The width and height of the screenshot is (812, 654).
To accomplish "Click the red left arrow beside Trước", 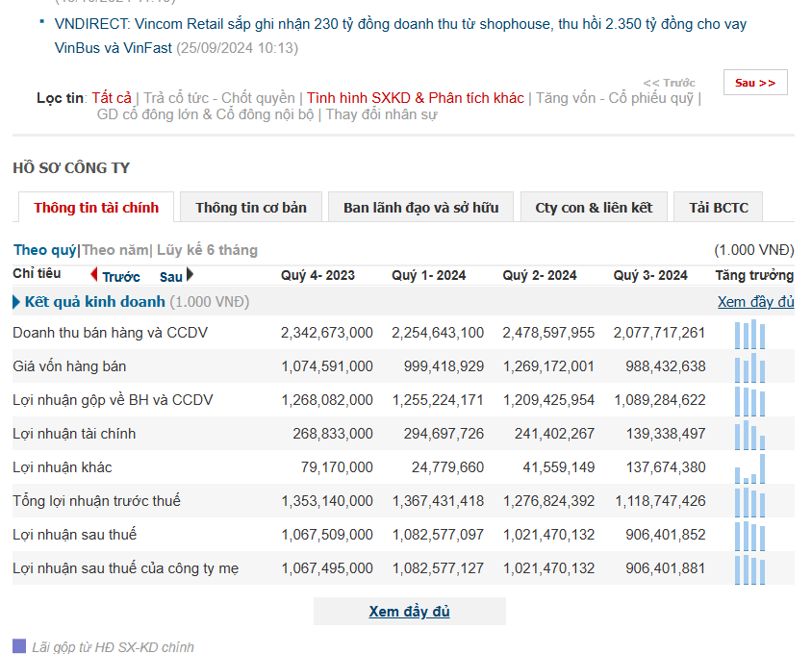I will tap(94, 275).
